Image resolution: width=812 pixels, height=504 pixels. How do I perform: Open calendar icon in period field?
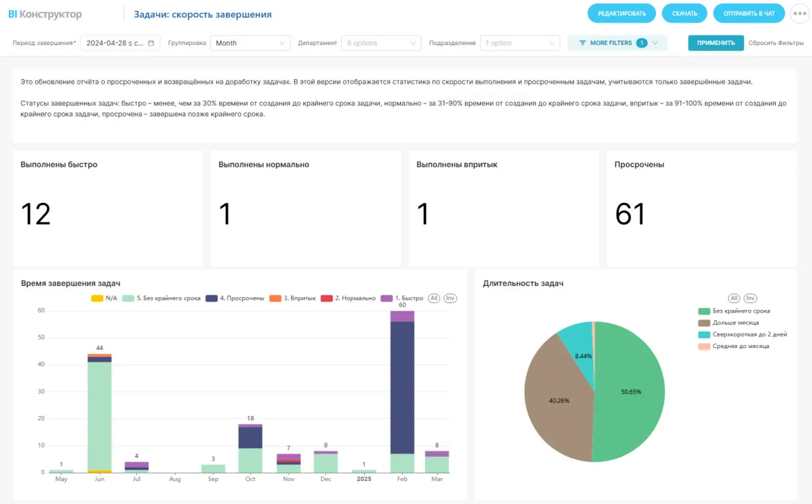point(151,43)
